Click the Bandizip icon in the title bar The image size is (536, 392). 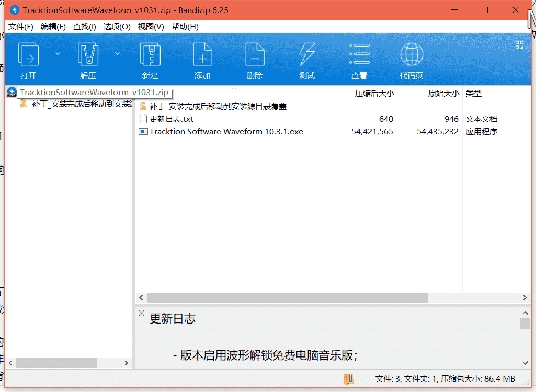[x=14, y=10]
